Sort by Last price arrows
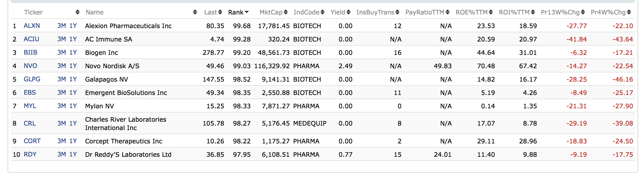The height and width of the screenshot is (181, 644). click(x=220, y=12)
